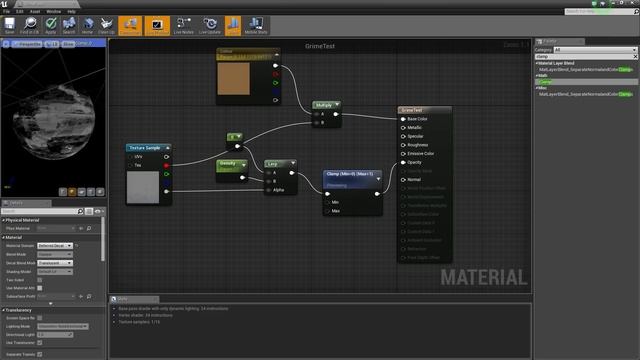Clear the Palette search with X
Screen dimensions: 640x360
coord(635,57)
